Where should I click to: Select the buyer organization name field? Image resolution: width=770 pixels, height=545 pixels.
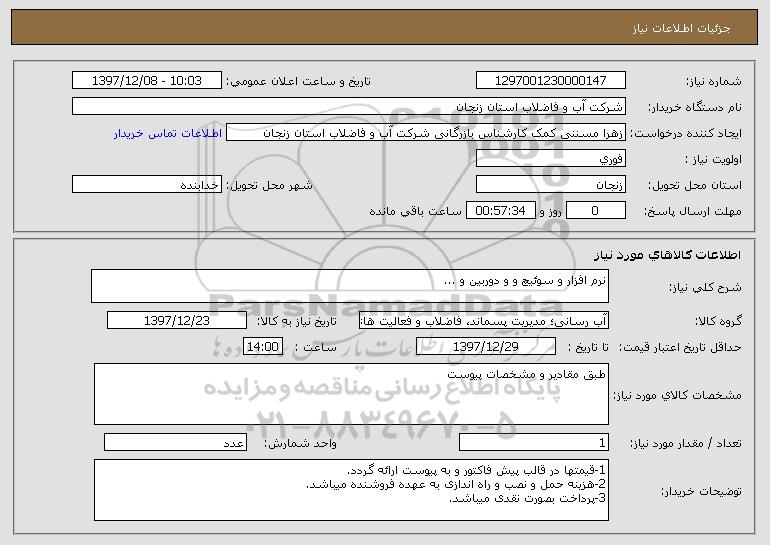pos(349,106)
